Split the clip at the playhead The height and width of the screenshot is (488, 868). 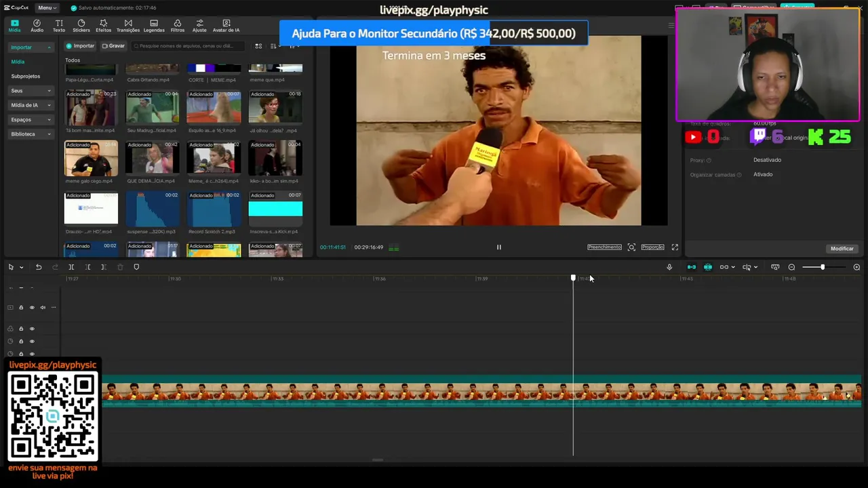pos(71,267)
